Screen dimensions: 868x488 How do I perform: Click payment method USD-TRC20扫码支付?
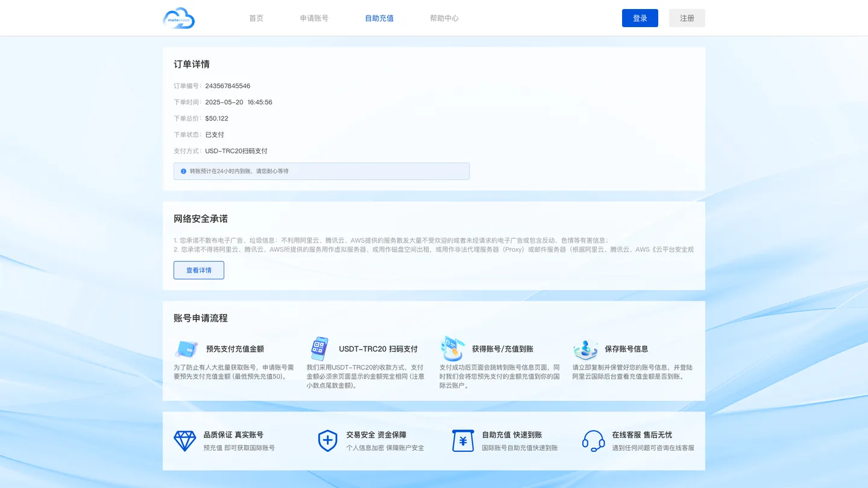236,151
